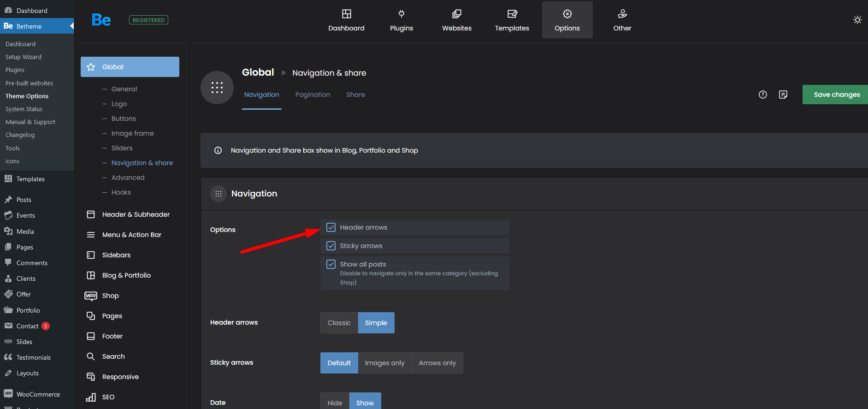868x409 pixels.
Task: Select Classic header arrows style
Action: [339, 323]
